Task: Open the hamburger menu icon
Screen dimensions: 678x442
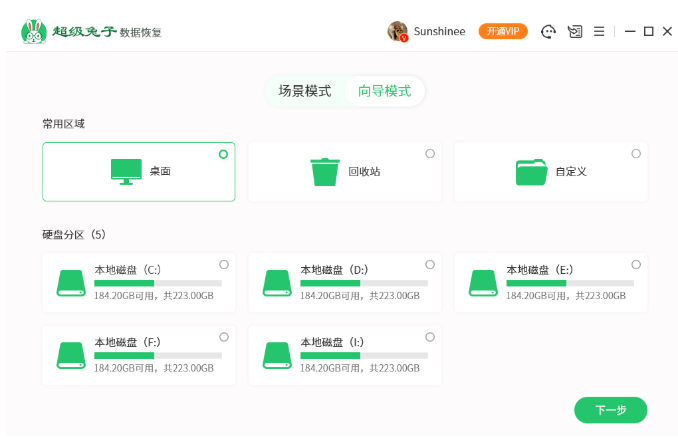Action: tap(599, 32)
